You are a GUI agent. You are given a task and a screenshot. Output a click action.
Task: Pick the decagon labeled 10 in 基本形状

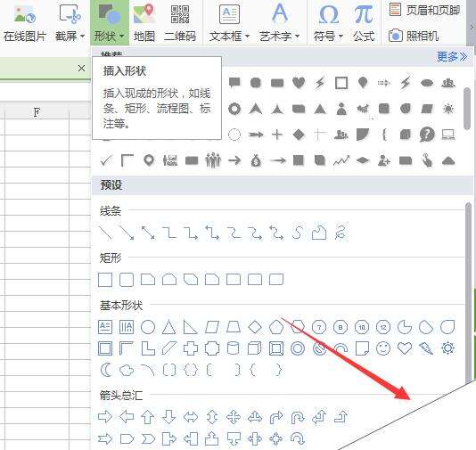coord(362,327)
